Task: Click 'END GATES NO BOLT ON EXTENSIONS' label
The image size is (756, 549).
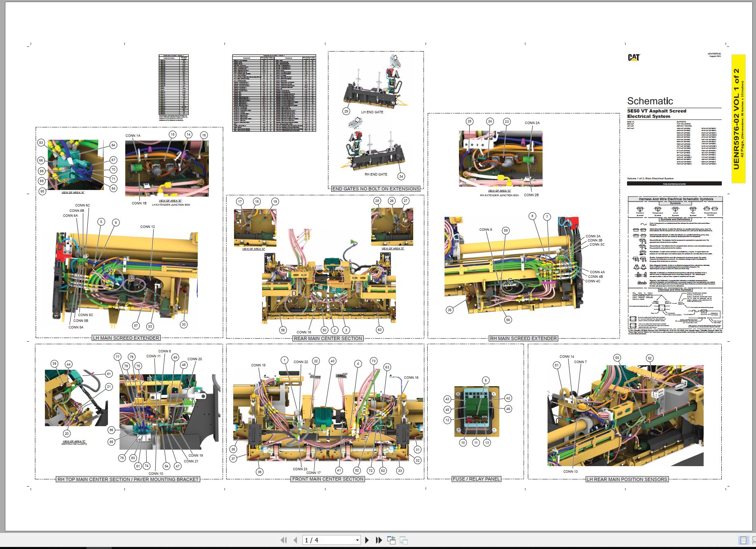Action: tap(376, 189)
